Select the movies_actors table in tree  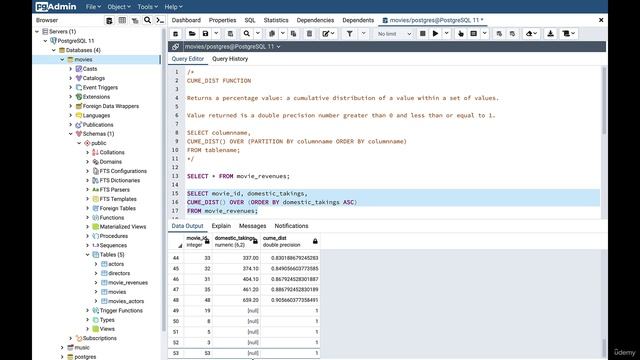126,301
